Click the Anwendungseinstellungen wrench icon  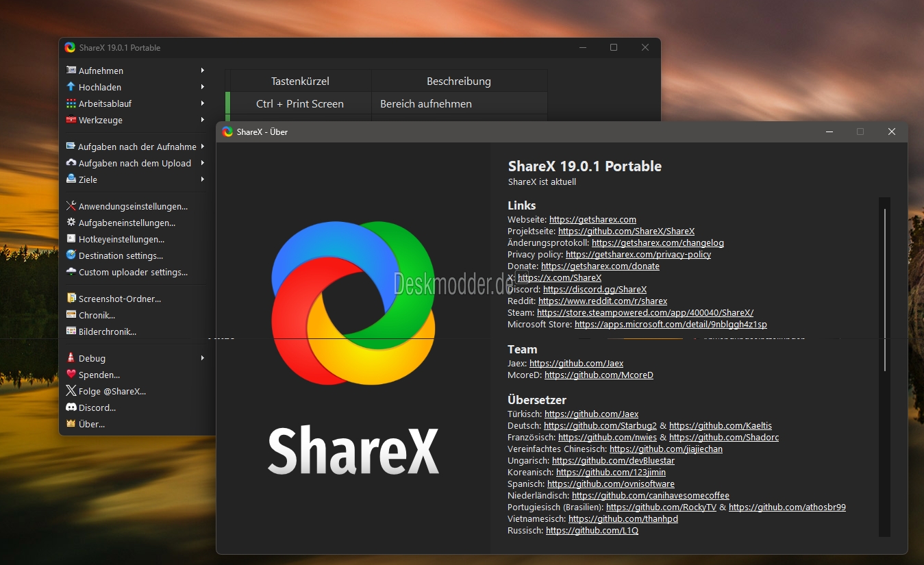[71, 206]
